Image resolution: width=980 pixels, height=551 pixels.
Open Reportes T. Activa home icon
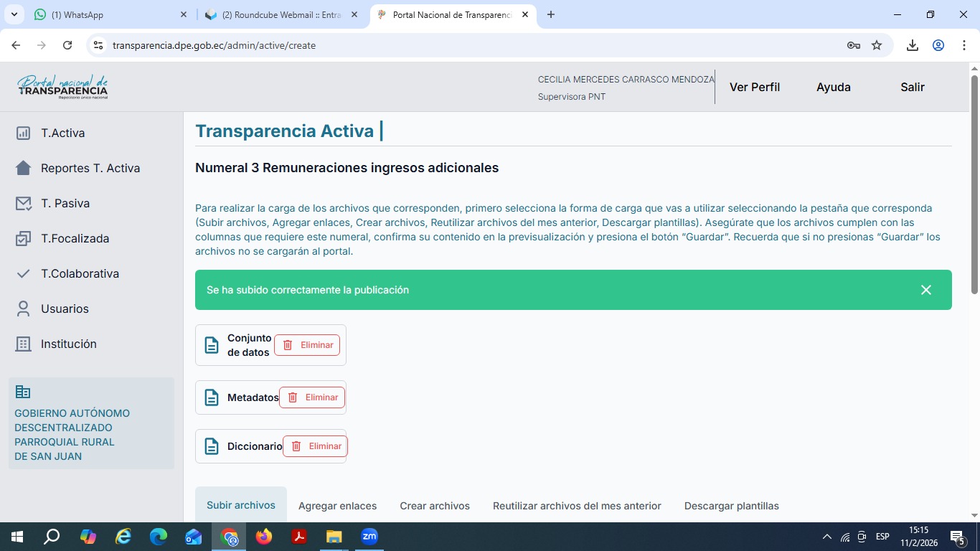point(23,169)
